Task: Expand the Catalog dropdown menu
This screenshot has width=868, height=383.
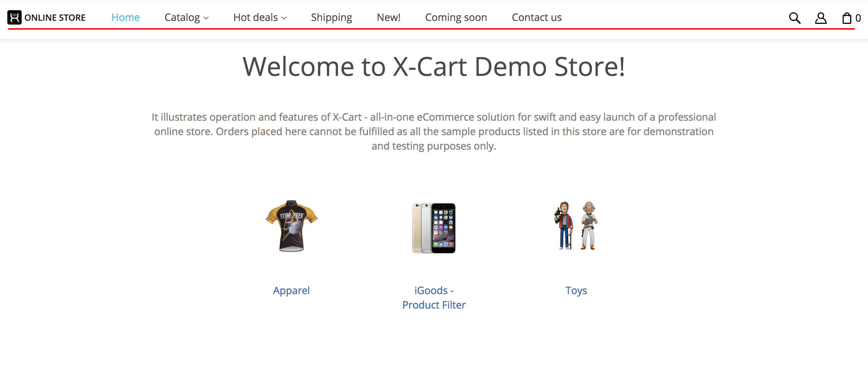Action: click(x=182, y=17)
